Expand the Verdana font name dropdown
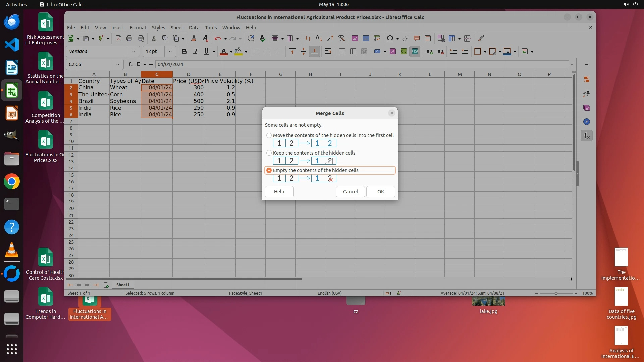Image resolution: width=644 pixels, height=362 pixels. pos(134,52)
